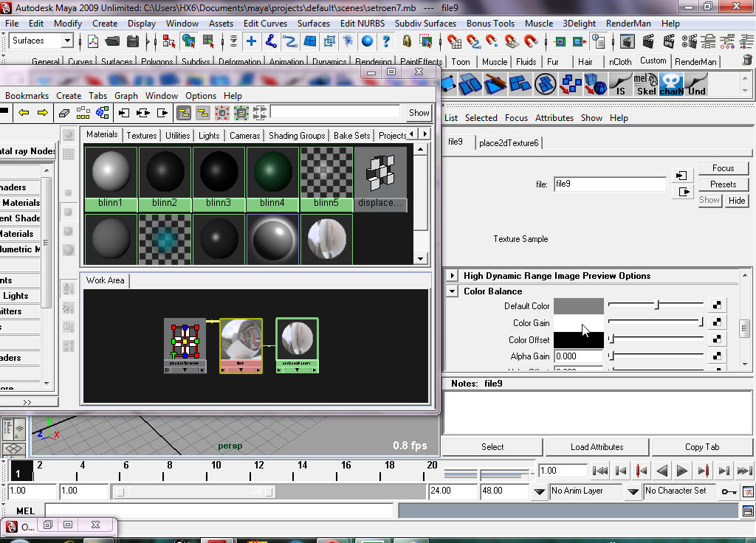Image resolution: width=756 pixels, height=543 pixels.
Task: Go to output connection of file9
Action: pyautogui.click(x=681, y=192)
